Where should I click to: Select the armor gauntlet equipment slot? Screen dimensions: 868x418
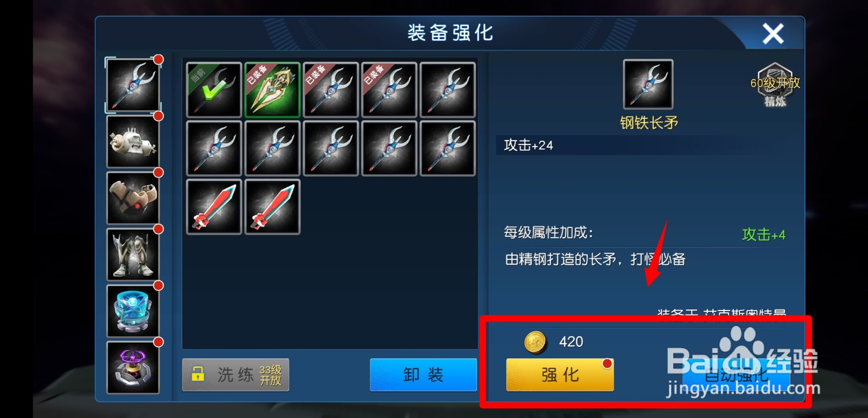click(x=133, y=198)
